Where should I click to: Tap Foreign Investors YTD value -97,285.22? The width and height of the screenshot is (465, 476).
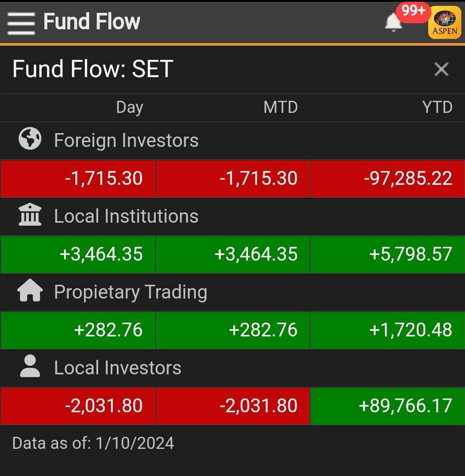click(387, 178)
